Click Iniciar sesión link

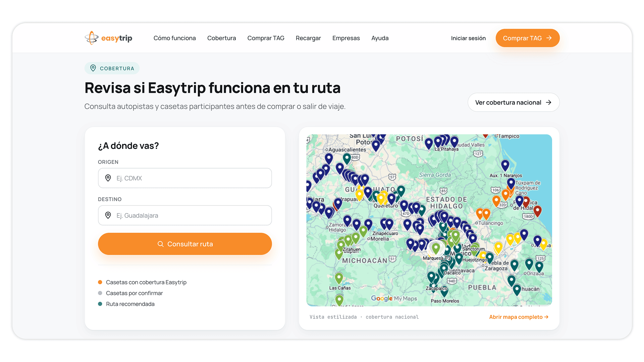pyautogui.click(x=468, y=38)
